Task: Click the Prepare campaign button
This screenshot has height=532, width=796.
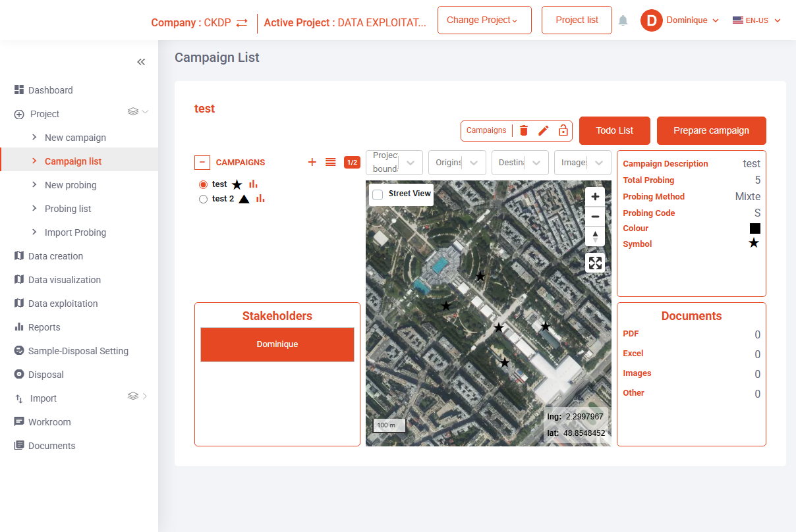Action: pyautogui.click(x=712, y=130)
